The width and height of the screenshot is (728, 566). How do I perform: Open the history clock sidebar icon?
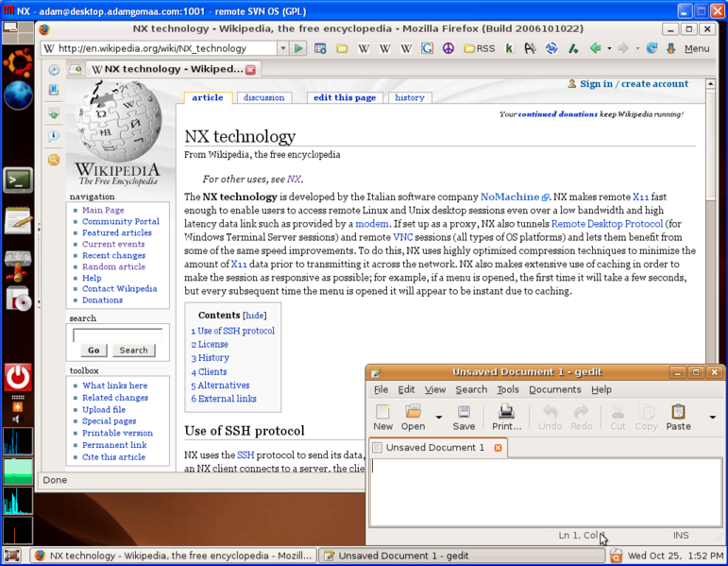pos(54,70)
